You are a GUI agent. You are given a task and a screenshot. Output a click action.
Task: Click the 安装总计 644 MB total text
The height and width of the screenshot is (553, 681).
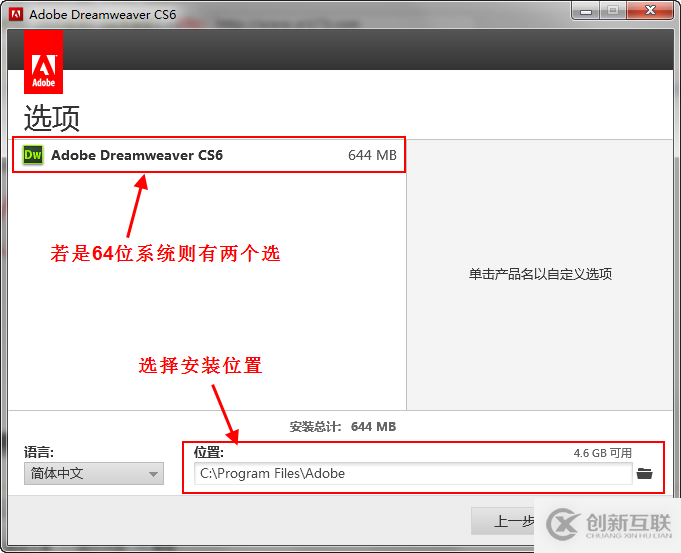(343, 427)
